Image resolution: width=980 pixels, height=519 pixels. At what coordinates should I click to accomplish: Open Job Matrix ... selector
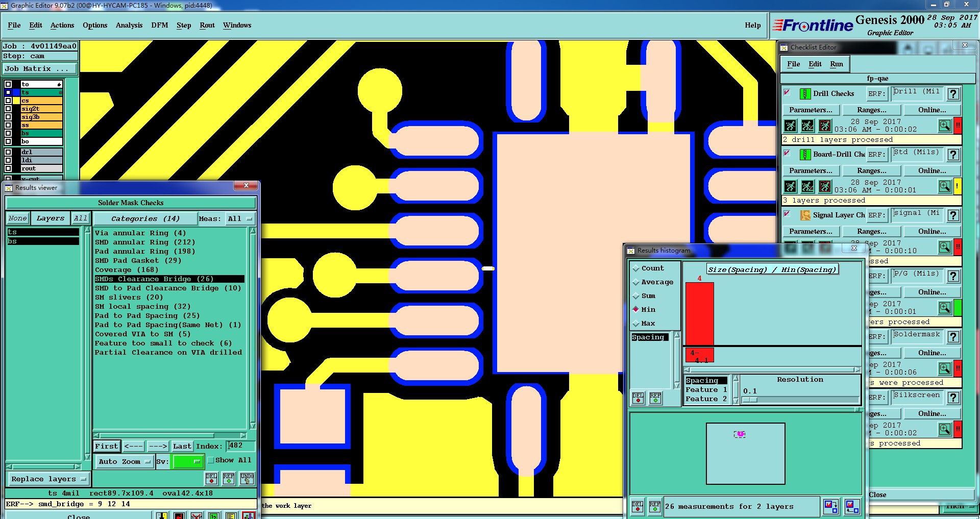coord(40,68)
